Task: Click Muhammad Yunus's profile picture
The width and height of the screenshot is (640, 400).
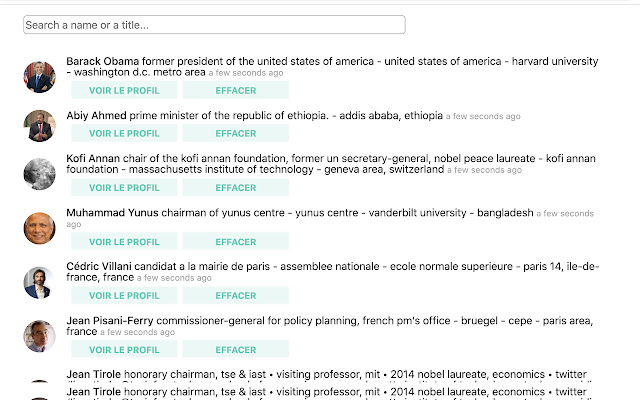Action: coord(39,228)
